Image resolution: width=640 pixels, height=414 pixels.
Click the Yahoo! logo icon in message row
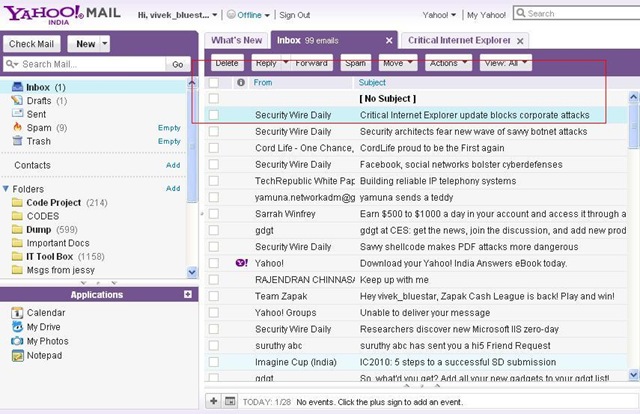(x=242, y=263)
